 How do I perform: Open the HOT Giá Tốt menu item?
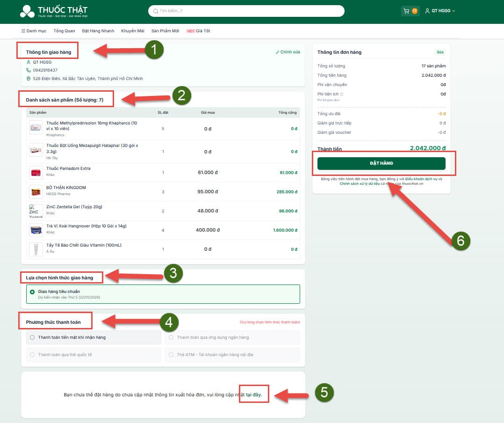(x=198, y=31)
